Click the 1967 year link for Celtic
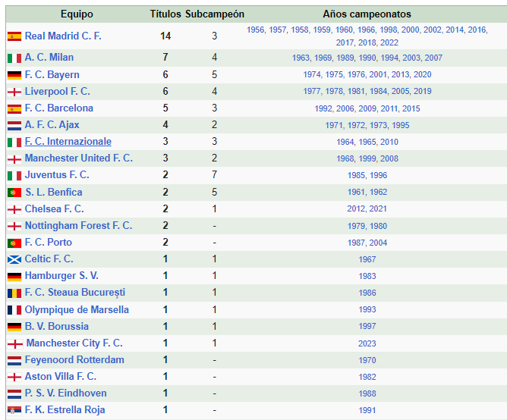This screenshot has height=420, width=507. pos(367,259)
